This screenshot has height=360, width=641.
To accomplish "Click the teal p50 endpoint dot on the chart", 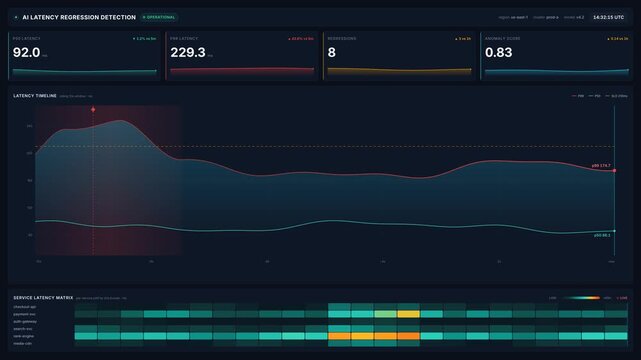I will click(614, 231).
